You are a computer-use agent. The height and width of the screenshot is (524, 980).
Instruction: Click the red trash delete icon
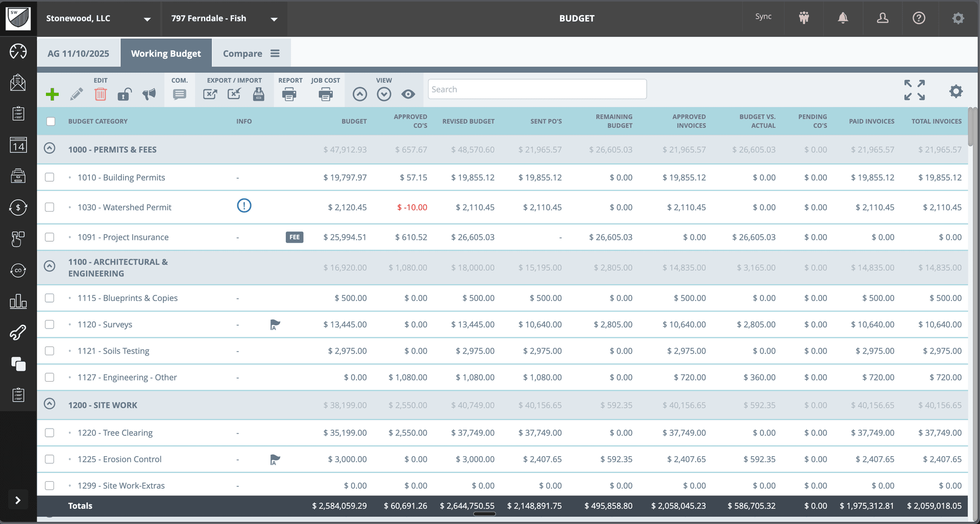point(101,94)
